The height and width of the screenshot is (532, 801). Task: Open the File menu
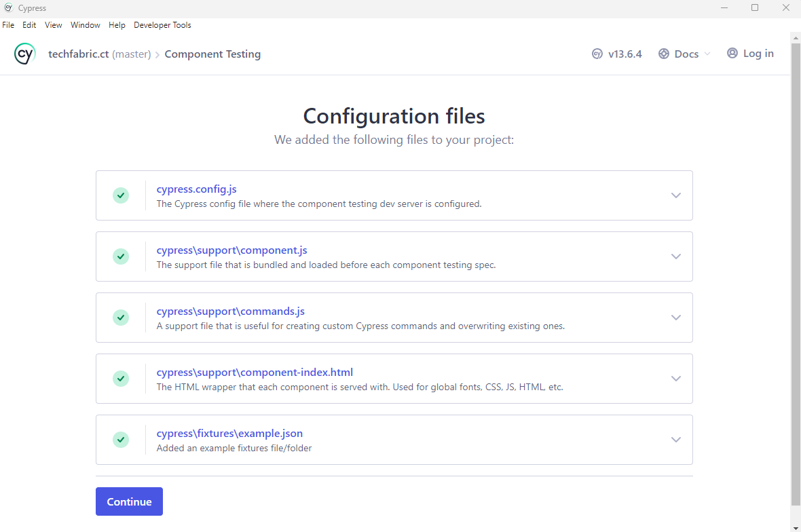tap(8, 25)
